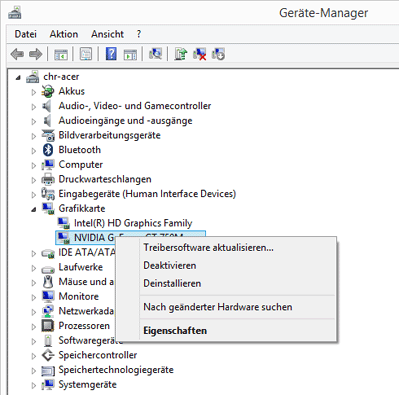Screen dimensions: 399x395
Task: Expand the Bluetooth category arrow
Action: [33, 151]
